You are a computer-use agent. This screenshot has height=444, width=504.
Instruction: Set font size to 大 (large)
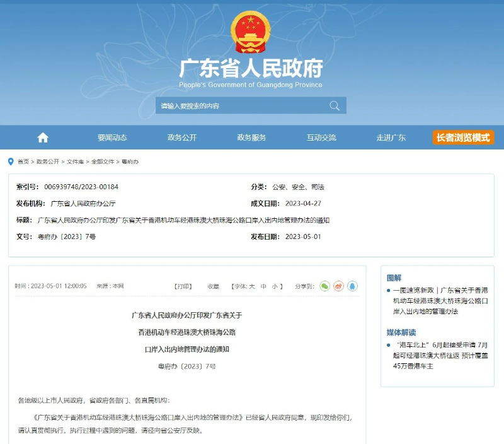click(252, 286)
